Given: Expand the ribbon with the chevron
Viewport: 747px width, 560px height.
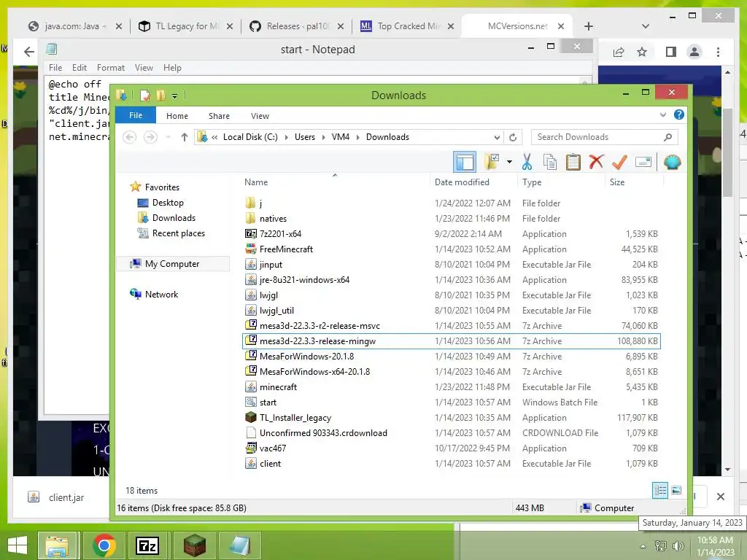Looking at the screenshot, I should click(662, 114).
